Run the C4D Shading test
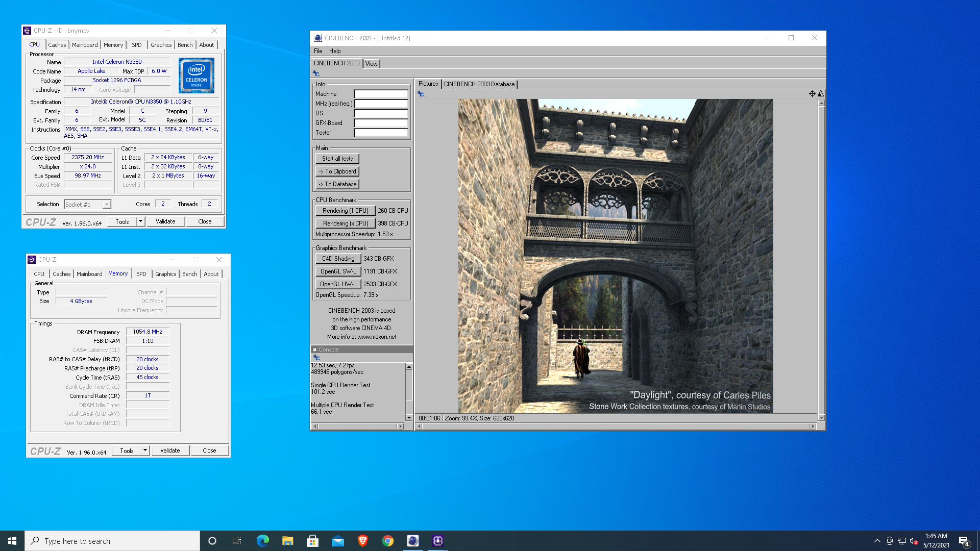The height and width of the screenshot is (551, 980). [x=338, y=259]
